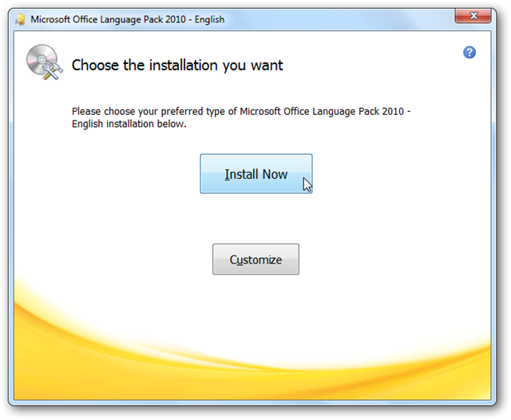Click the installation disc and tools icon
Screen dimensions: 511x420
click(x=45, y=62)
